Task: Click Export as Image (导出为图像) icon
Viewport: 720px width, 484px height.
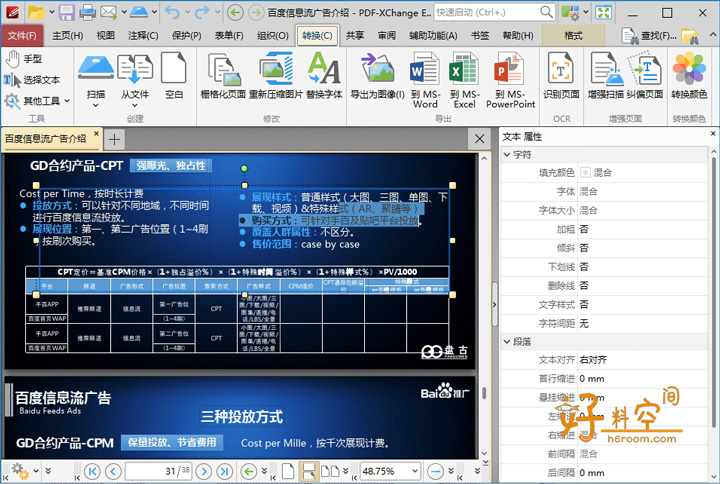Action: point(377,76)
